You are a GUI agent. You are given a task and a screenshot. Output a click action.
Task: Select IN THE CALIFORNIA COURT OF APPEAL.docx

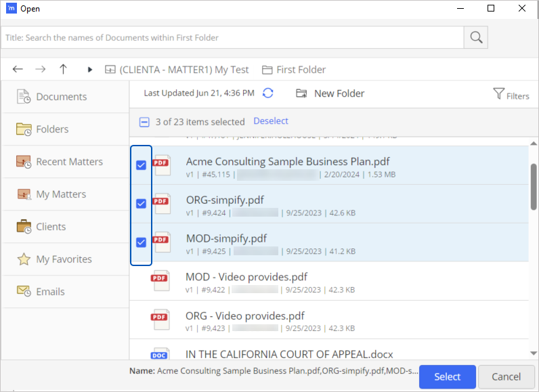click(329, 351)
